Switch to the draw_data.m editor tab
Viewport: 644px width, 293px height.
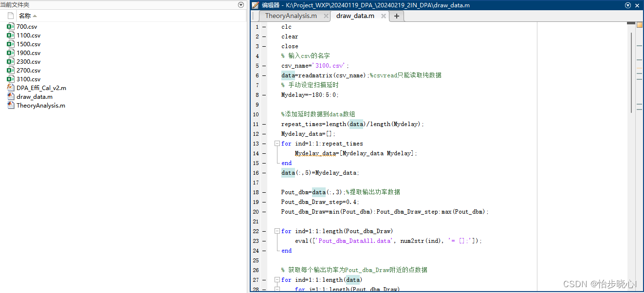[355, 16]
